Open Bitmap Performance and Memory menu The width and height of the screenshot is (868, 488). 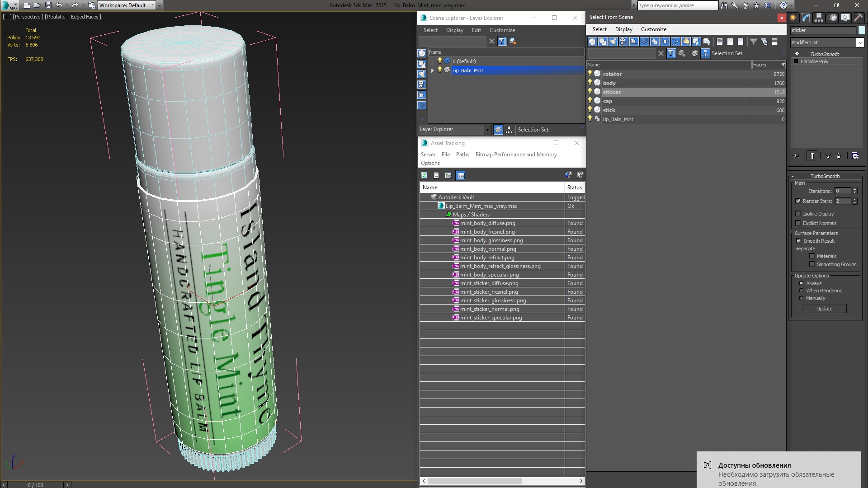[x=516, y=155]
